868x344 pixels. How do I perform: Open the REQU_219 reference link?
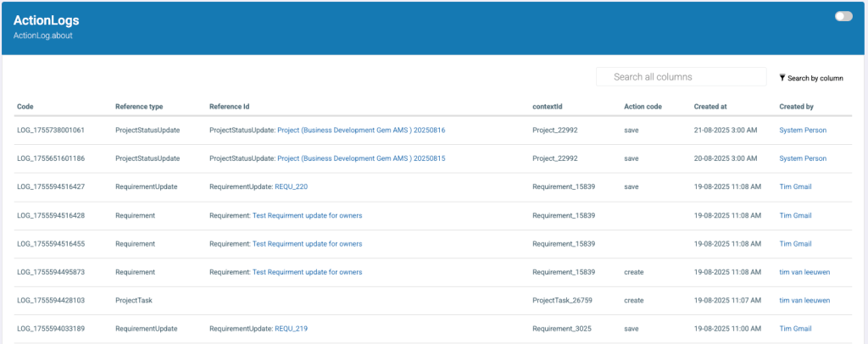coord(291,329)
